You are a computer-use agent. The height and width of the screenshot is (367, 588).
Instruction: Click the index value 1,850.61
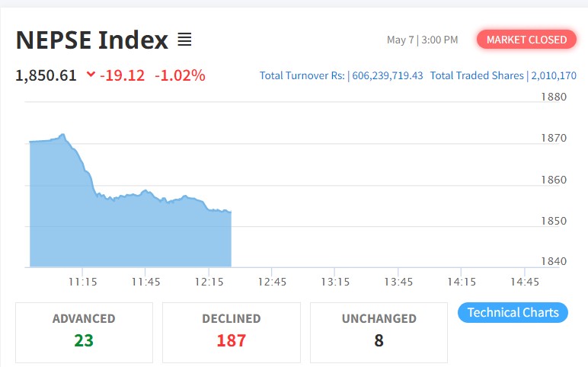[46, 75]
